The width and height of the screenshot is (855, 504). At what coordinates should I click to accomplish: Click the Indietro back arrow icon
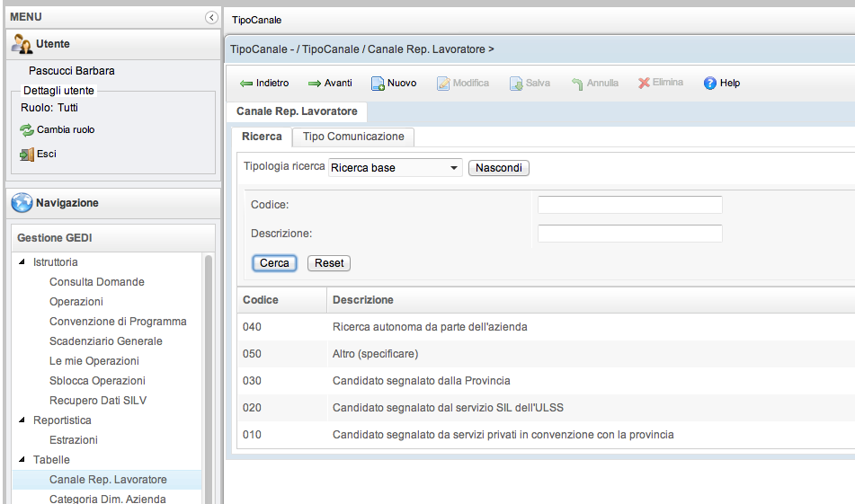click(x=246, y=84)
